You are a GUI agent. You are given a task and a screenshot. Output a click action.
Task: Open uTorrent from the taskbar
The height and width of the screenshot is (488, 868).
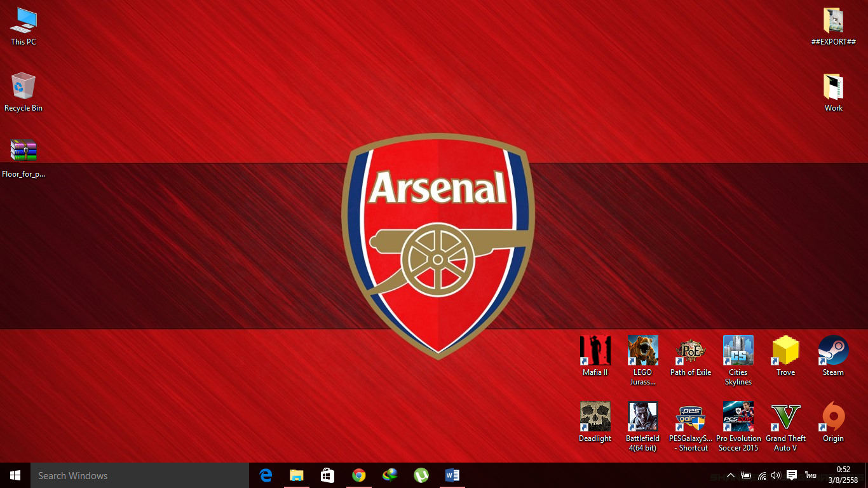coord(421,475)
